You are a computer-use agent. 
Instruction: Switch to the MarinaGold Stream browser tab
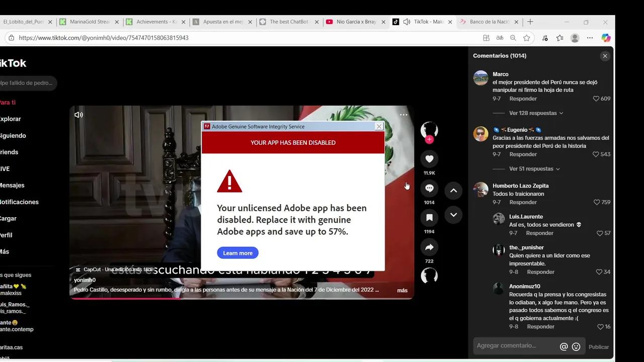click(x=90, y=22)
